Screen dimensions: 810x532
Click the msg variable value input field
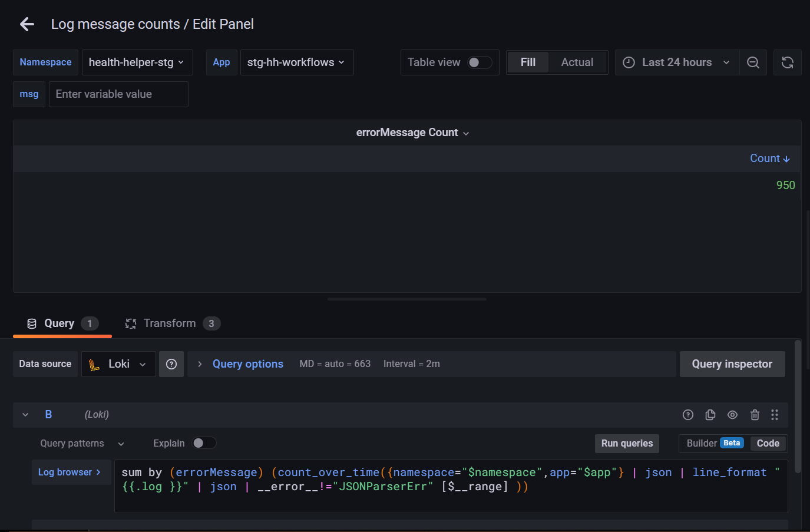click(x=118, y=94)
